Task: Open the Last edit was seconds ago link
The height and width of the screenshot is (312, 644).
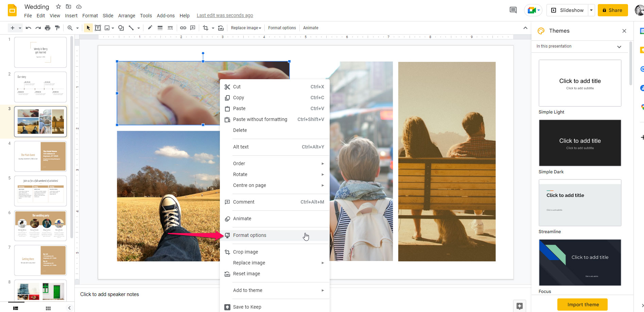Action: point(225,15)
